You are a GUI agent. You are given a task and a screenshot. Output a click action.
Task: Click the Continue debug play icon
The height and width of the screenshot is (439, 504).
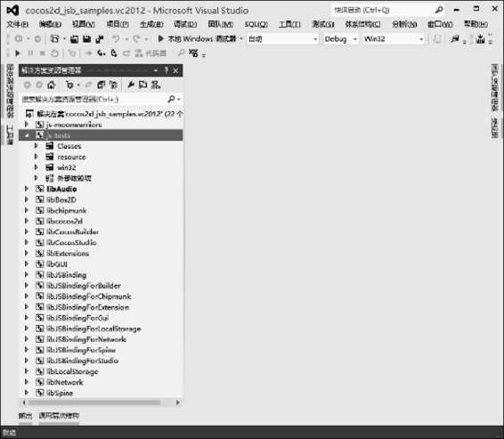click(x=18, y=53)
